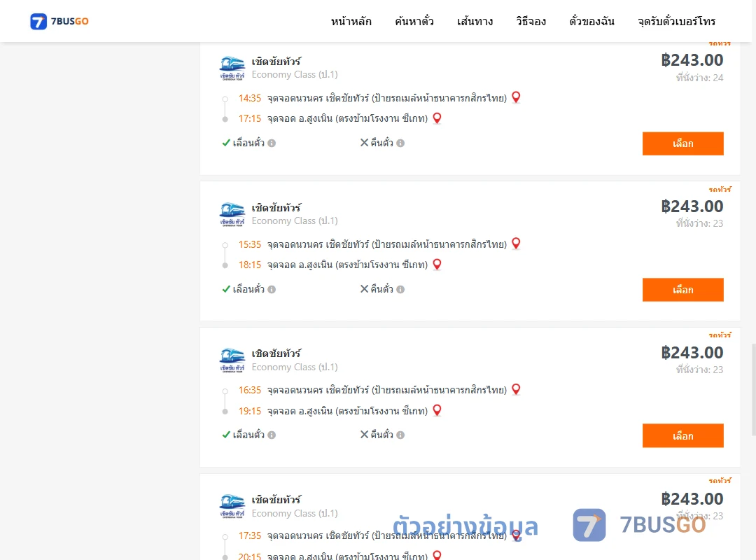Image resolution: width=756 pixels, height=560 pixels.
Task: Open map pin for 20:15 arrival stop
Action: click(437, 555)
